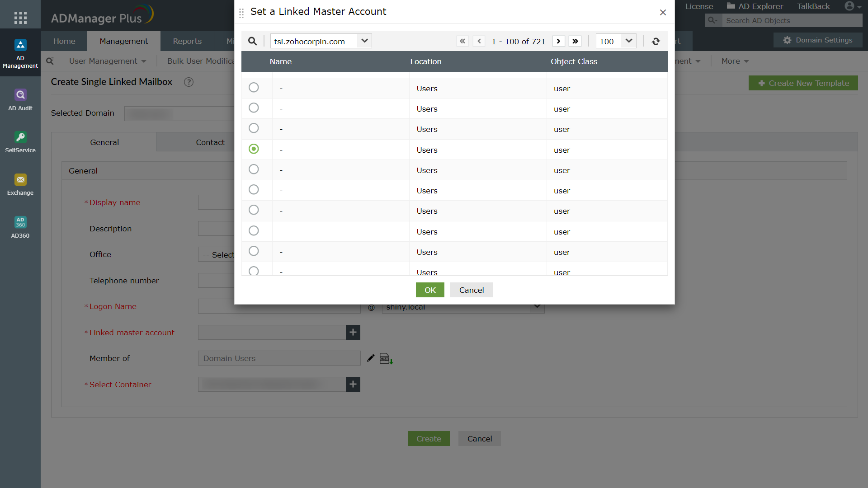Select the first user radio button
This screenshot has height=488, width=868.
point(254,88)
